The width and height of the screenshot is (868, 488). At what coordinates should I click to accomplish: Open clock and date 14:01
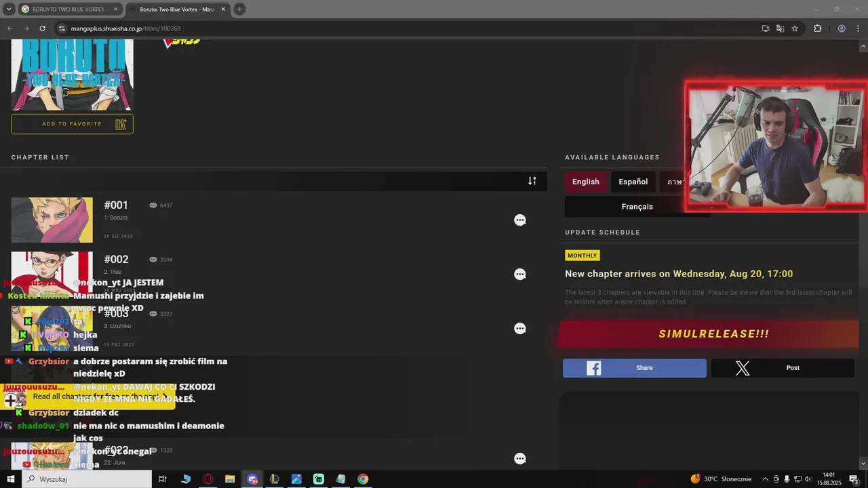[829, 479]
